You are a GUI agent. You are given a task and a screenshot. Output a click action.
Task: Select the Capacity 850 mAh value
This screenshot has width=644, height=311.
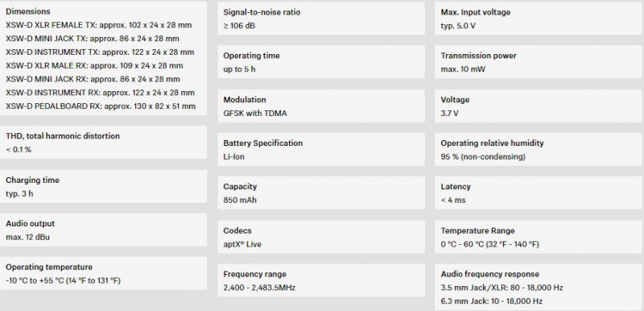coord(240,200)
